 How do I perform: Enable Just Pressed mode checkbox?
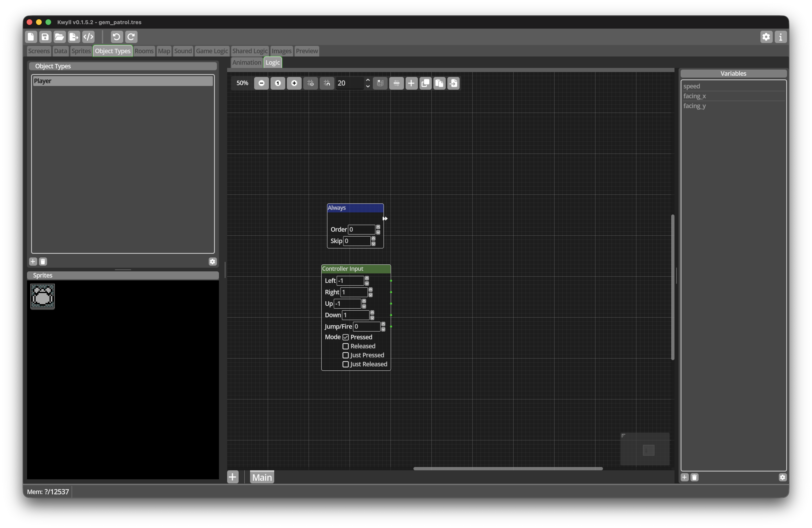[346, 355]
